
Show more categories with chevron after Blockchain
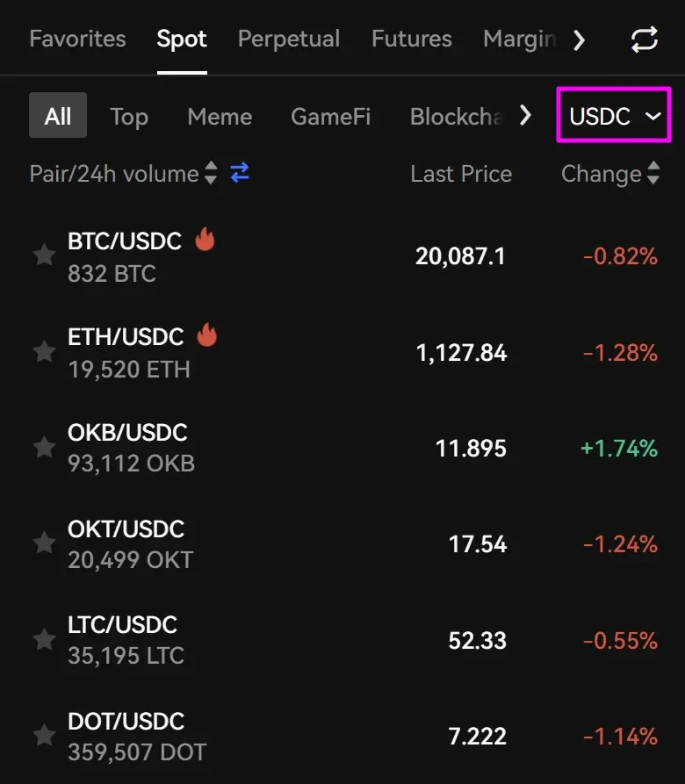(x=525, y=116)
